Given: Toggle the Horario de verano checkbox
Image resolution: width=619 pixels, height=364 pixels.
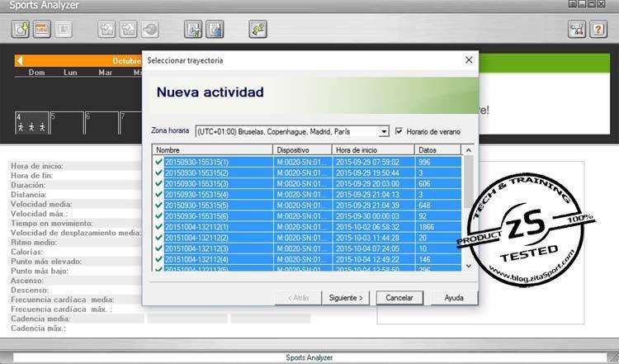Looking at the screenshot, I should [399, 131].
